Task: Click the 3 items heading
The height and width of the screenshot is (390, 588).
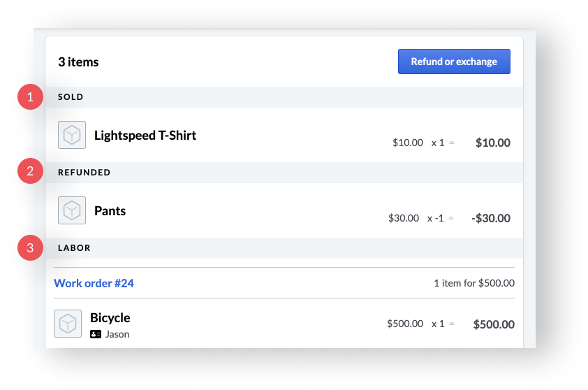Action: (78, 62)
